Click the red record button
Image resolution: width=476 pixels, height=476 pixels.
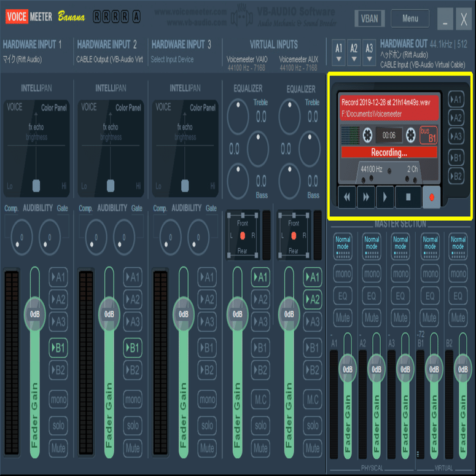click(431, 197)
